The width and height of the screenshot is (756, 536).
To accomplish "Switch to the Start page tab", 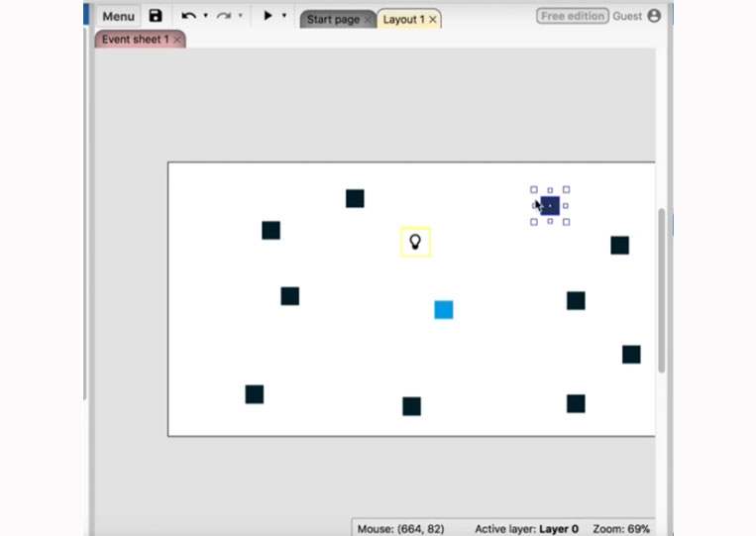I will coord(333,19).
